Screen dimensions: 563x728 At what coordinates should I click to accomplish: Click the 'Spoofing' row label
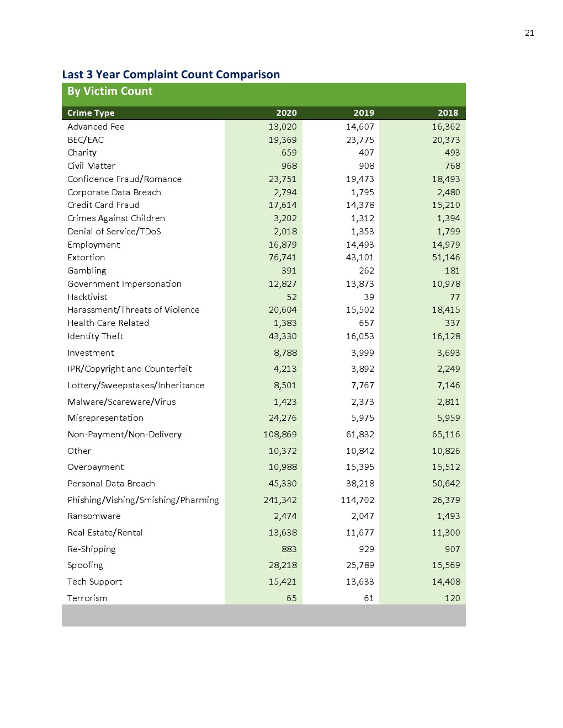[x=85, y=565]
